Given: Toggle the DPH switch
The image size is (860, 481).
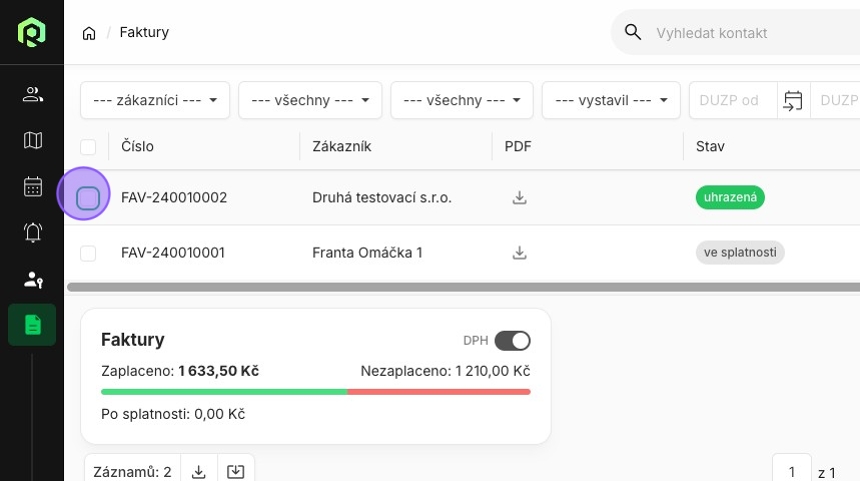Looking at the screenshot, I should click(x=512, y=341).
